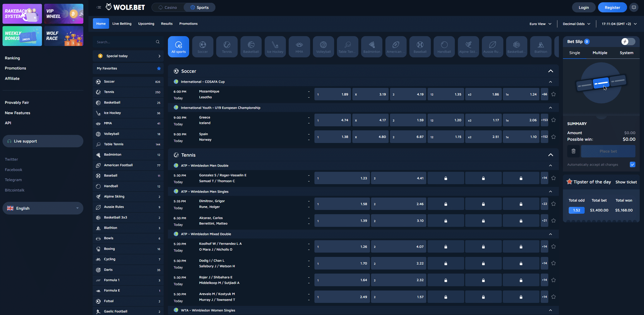Click the Register button
Image resolution: width=644 pixels, height=315 pixels.
[612, 7]
